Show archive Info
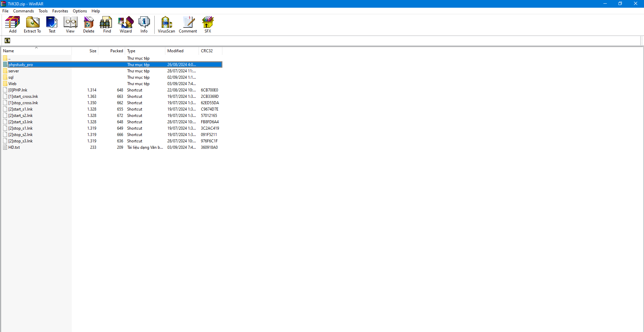The image size is (644, 332). 144,24
